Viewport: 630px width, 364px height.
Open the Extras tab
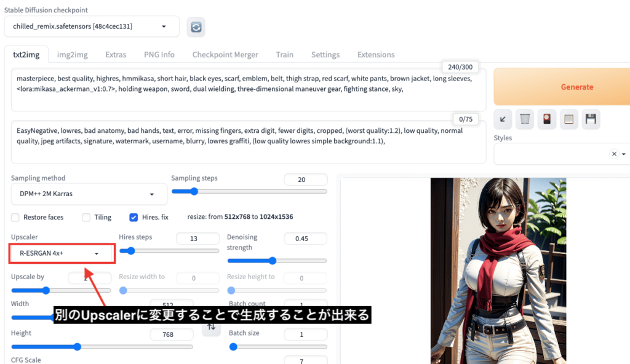click(x=116, y=55)
